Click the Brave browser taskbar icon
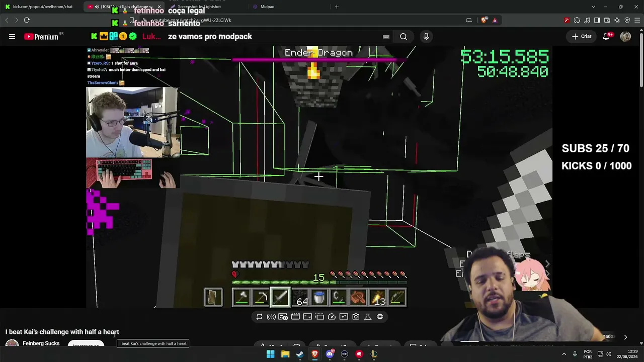 (315, 354)
